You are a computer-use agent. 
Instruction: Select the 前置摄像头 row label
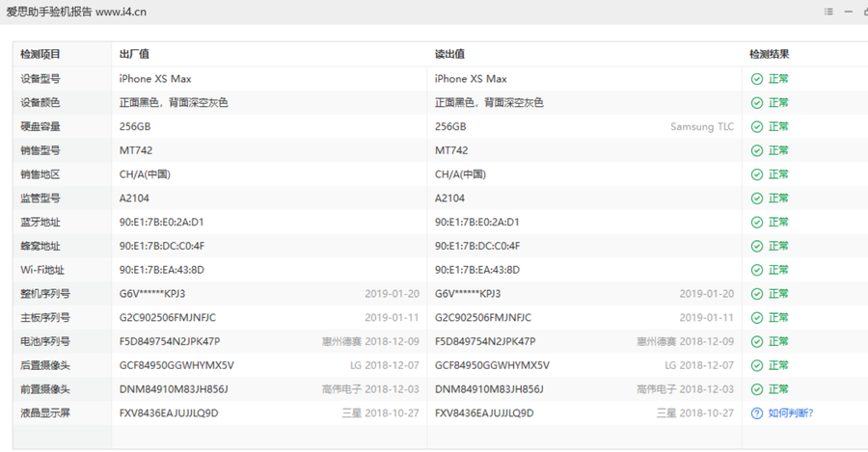point(45,389)
